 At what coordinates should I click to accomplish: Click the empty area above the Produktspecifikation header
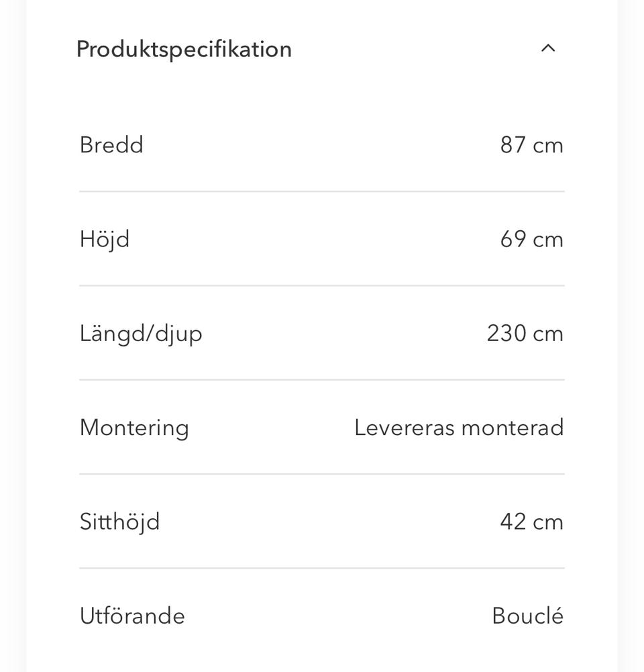coord(322,12)
